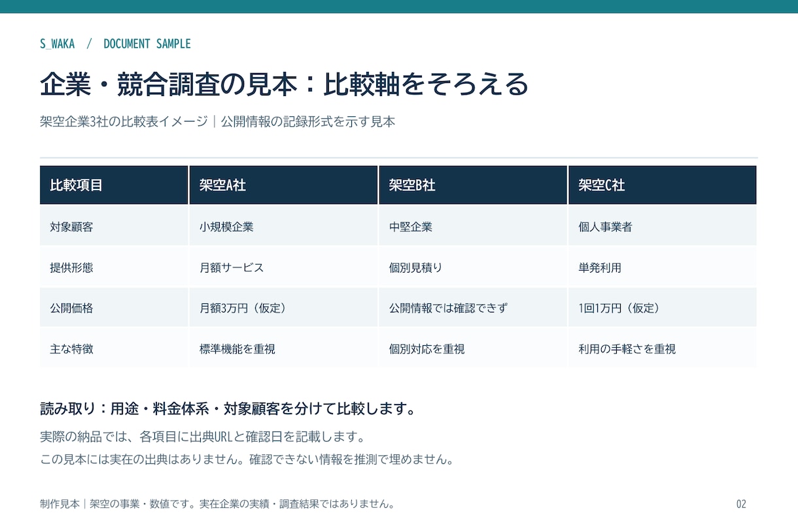Click the cell "利用の手軽さを重視"
This screenshot has height=532, width=798.
point(662,348)
